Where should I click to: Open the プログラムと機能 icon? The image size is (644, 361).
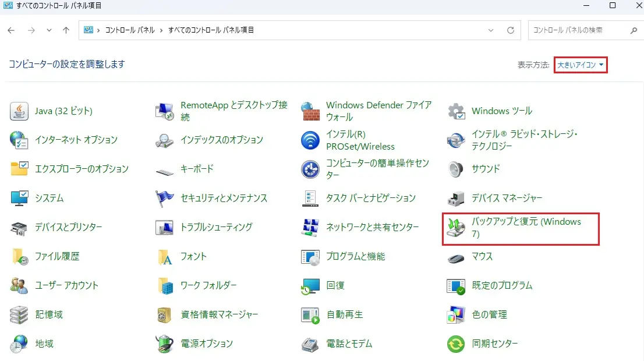pos(310,257)
